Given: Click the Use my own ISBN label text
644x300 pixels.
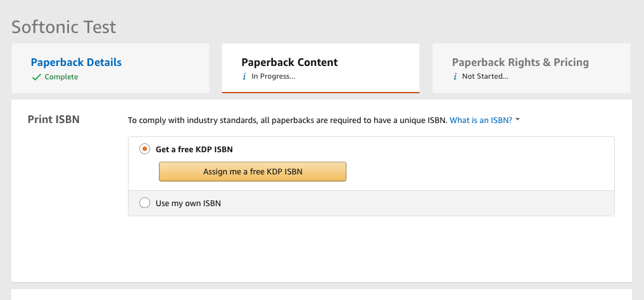Looking at the screenshot, I should 188,203.
